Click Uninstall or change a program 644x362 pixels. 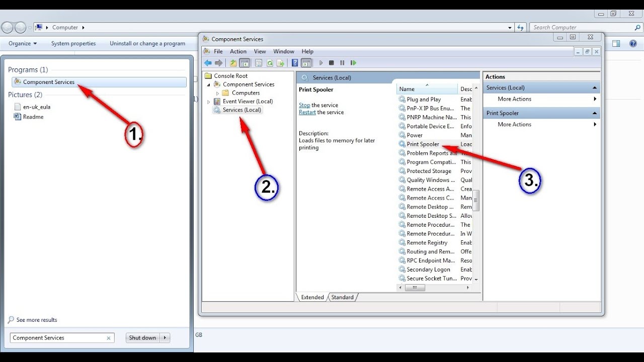[x=147, y=44]
